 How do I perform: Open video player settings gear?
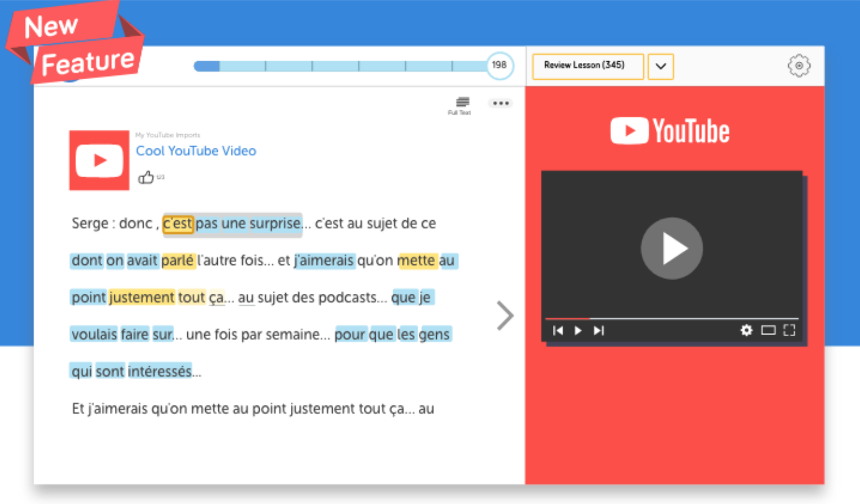click(746, 331)
